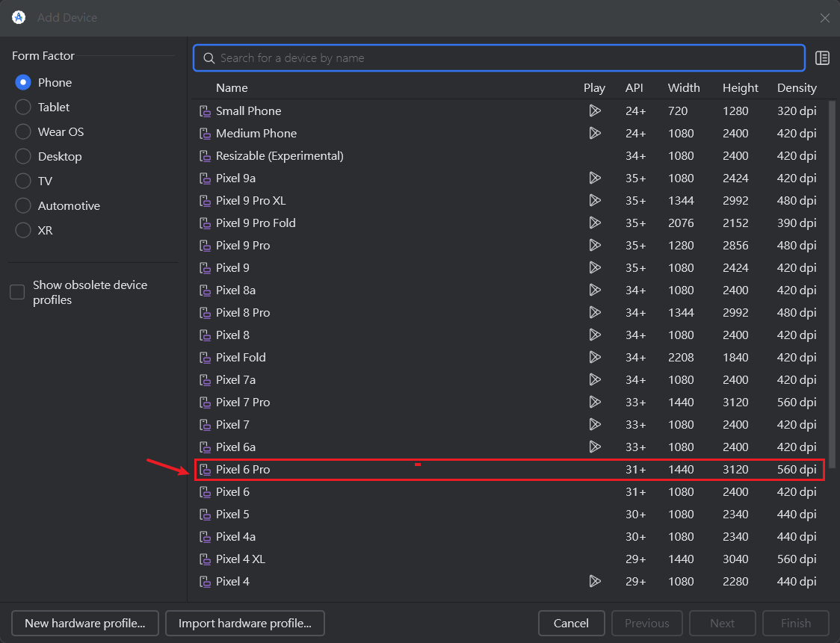840x643 pixels.
Task: Sort devices by Play column header
Action: tap(594, 88)
